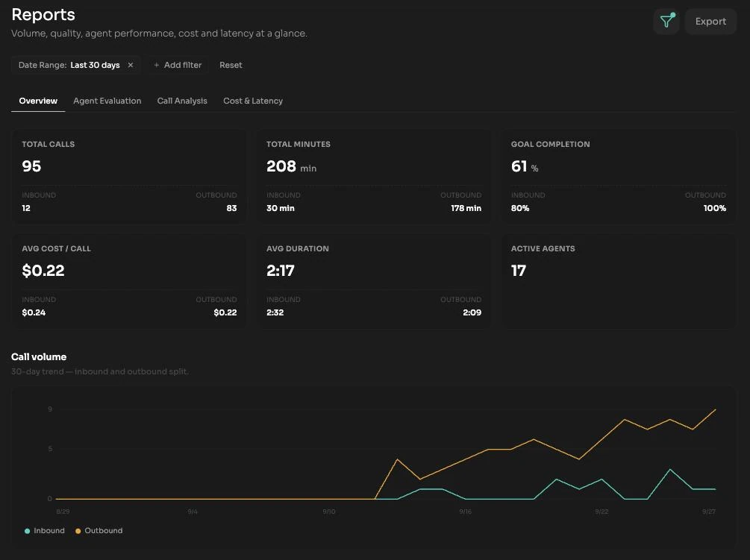Open the Date Range Last 30 days filter
The width and height of the screenshot is (750, 560).
click(x=69, y=65)
